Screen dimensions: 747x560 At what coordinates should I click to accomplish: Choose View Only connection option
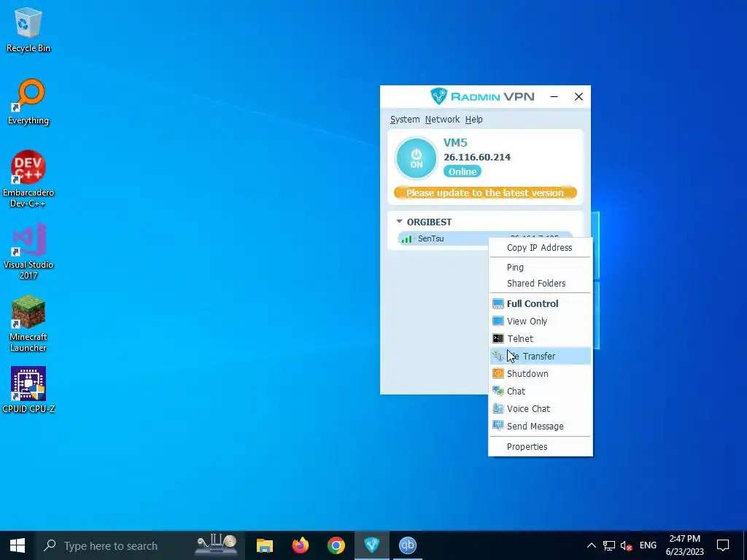click(541, 322)
